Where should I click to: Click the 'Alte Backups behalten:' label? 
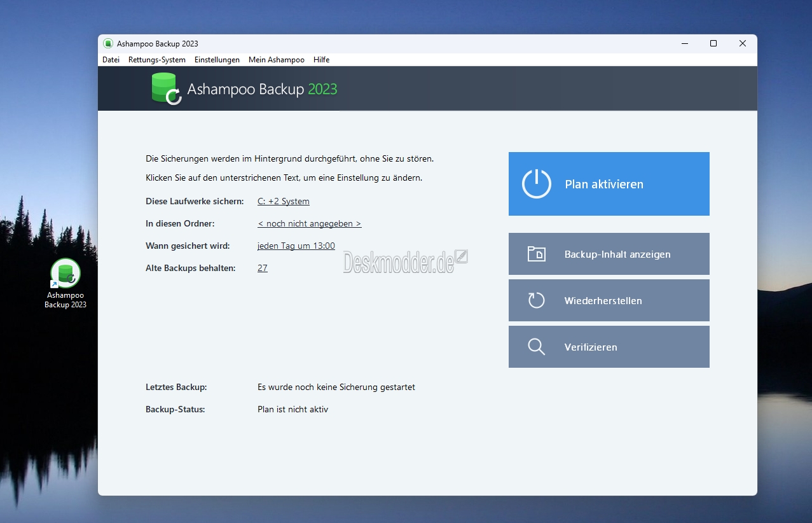pyautogui.click(x=191, y=268)
